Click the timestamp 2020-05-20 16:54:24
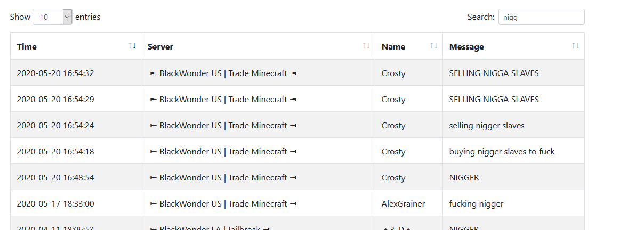 coord(55,126)
